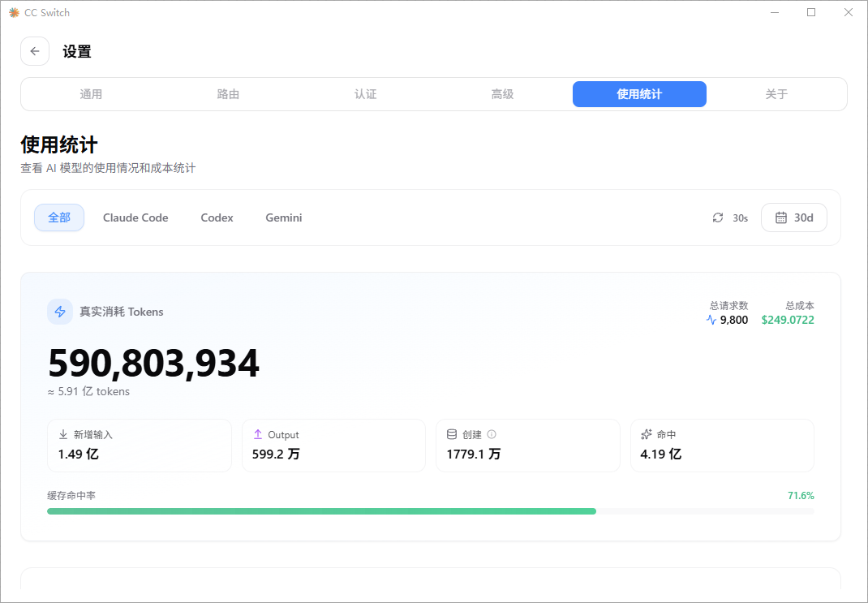The image size is (868, 603).
Task: Click the 4.19 亿 cache hit value
Action: click(x=661, y=454)
